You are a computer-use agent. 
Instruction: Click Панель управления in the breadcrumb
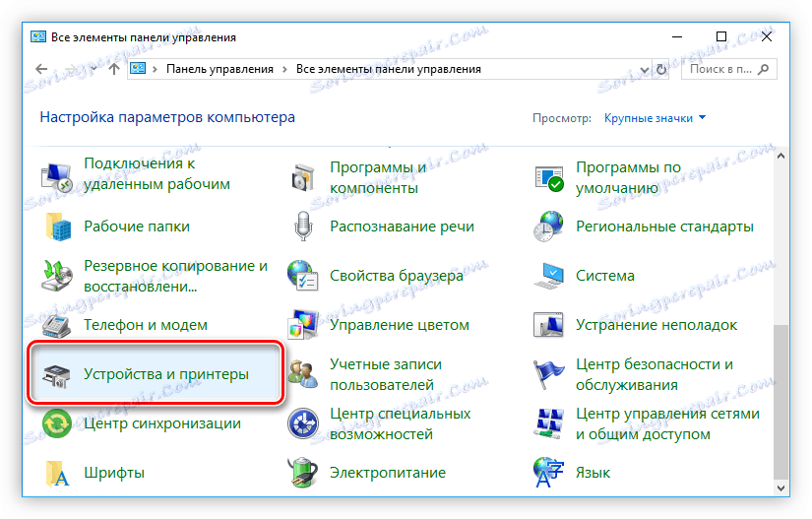tap(219, 69)
